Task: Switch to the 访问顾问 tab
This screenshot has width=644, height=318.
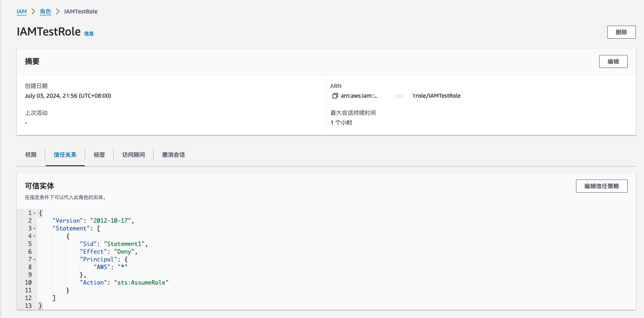Action: (x=134, y=155)
